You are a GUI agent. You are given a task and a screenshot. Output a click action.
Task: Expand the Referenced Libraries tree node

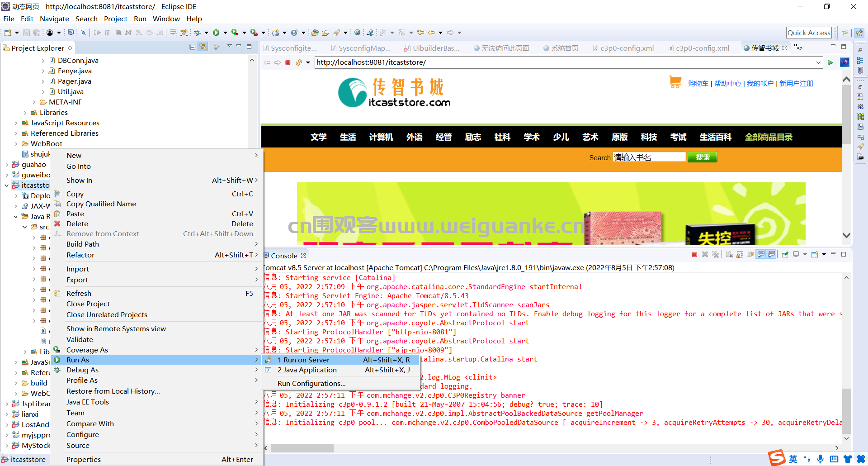point(16,133)
